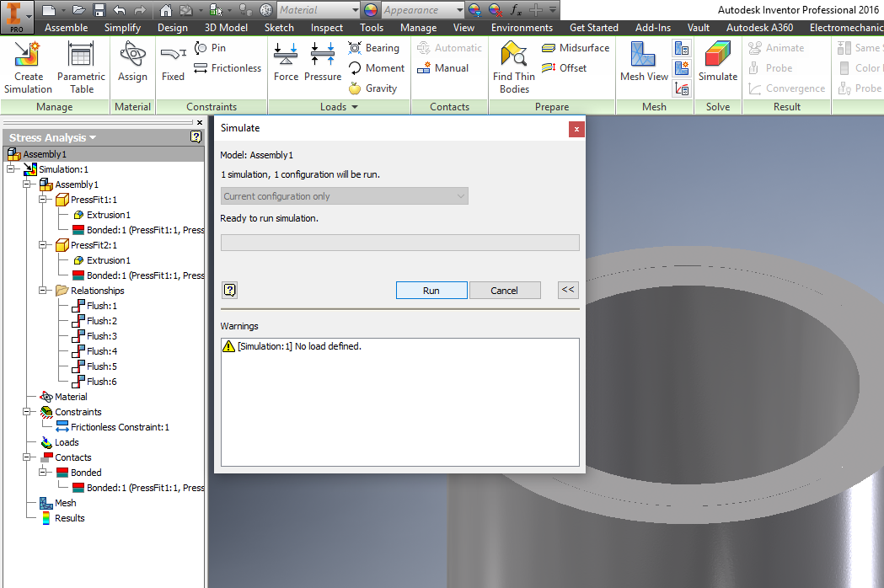Close the browser panel with X
884x588 pixels.
point(200,122)
